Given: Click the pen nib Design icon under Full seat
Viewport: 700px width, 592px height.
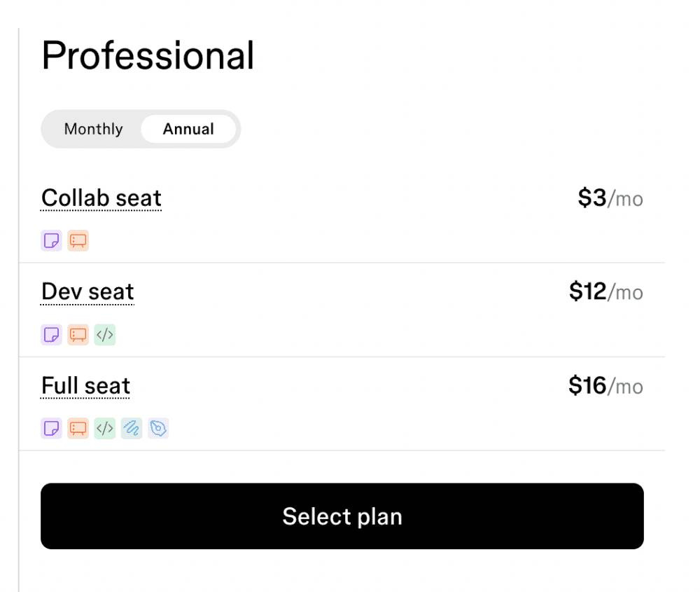Looking at the screenshot, I should tap(158, 429).
